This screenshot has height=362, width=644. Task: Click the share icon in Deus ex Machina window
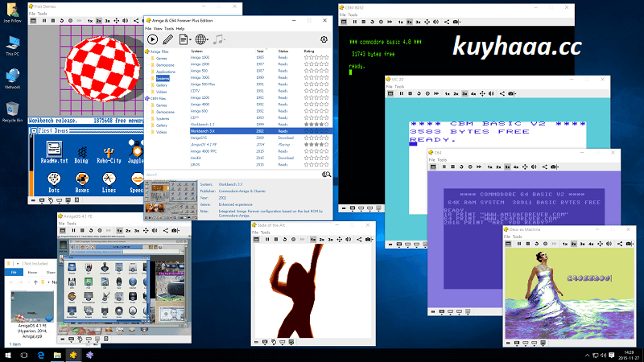[619, 244]
